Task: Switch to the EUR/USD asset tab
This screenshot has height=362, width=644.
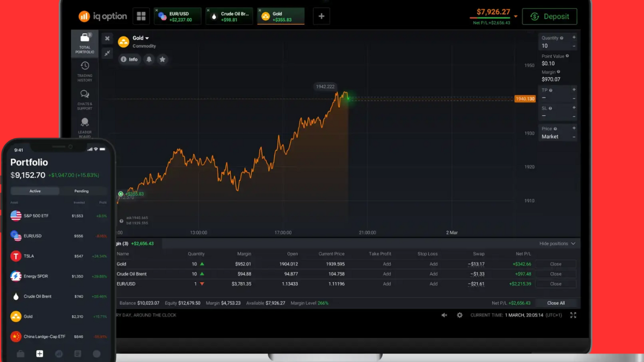Action: (x=178, y=17)
